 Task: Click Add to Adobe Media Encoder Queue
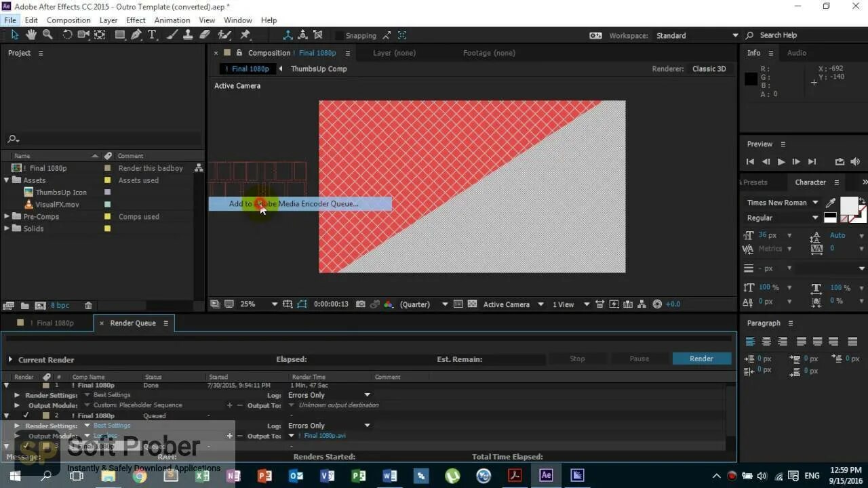300,203
